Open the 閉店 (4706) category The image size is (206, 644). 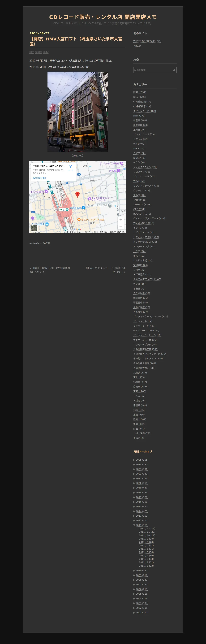[x=140, y=97]
